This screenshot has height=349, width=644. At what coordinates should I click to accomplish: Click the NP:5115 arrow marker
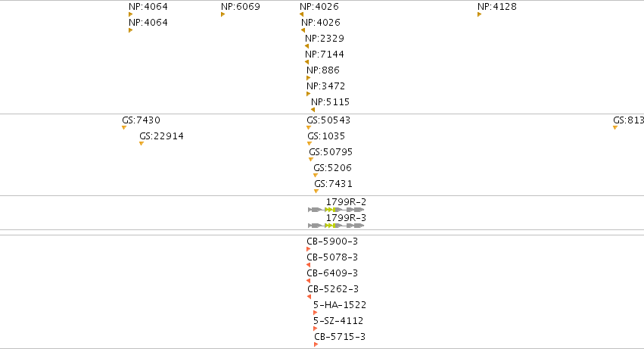click(313, 110)
